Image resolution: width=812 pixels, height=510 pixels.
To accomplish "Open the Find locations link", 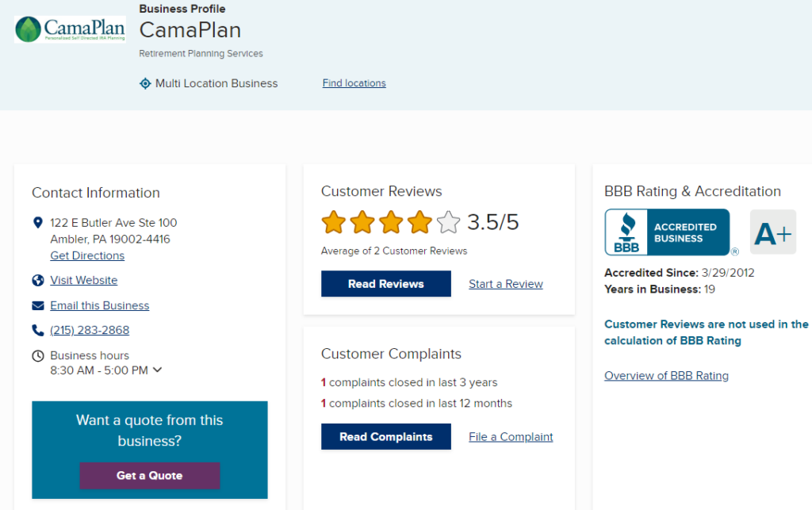I will [x=354, y=82].
